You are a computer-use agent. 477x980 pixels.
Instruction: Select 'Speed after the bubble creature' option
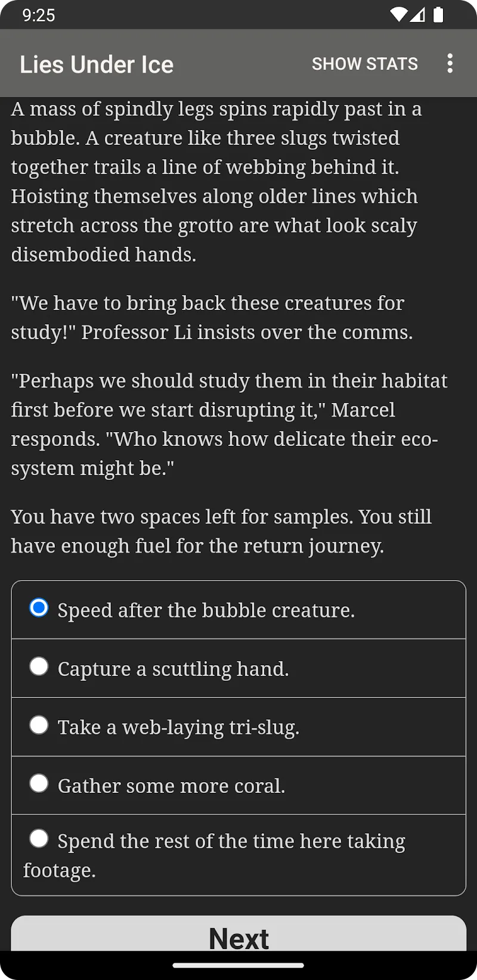point(39,608)
